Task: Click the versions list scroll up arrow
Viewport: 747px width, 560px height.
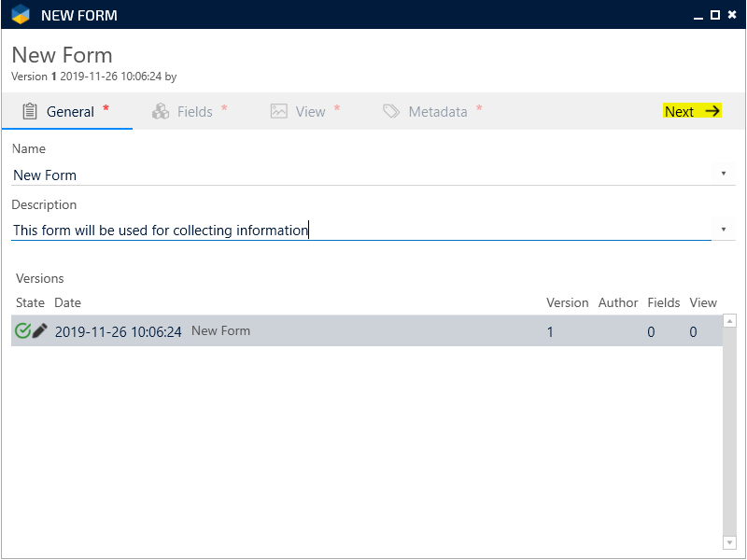Action: 729,321
